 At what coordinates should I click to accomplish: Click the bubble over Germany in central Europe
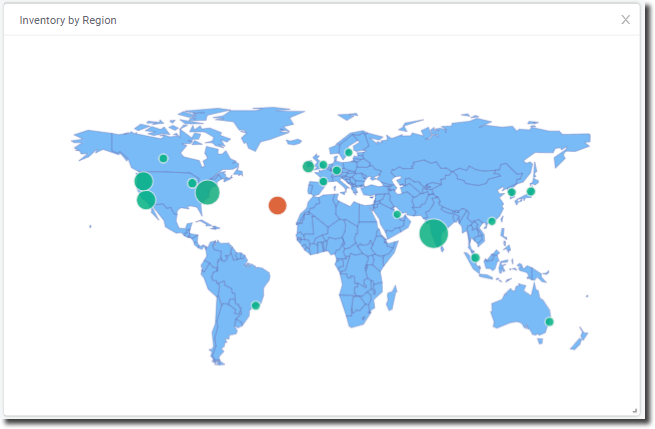tap(337, 170)
